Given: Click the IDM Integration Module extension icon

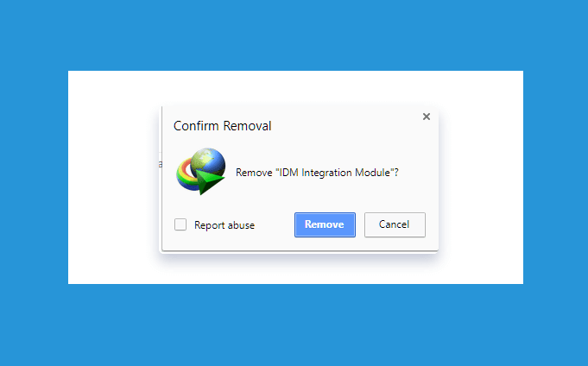Looking at the screenshot, I should point(201,172).
